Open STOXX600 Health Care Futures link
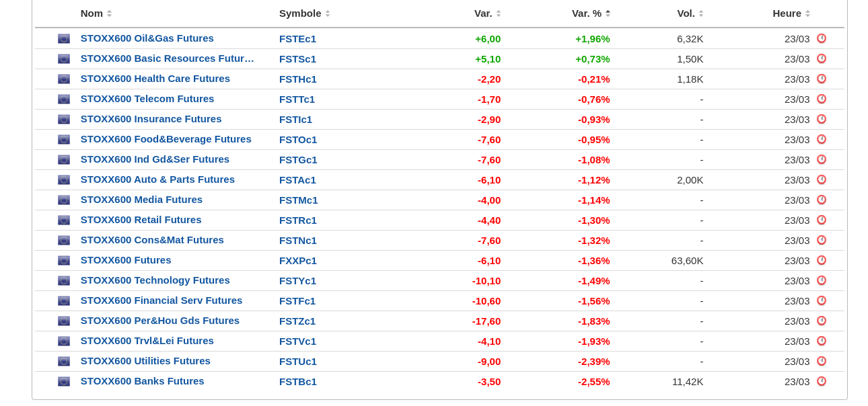Screen dimensions: 868x406 click(x=155, y=79)
